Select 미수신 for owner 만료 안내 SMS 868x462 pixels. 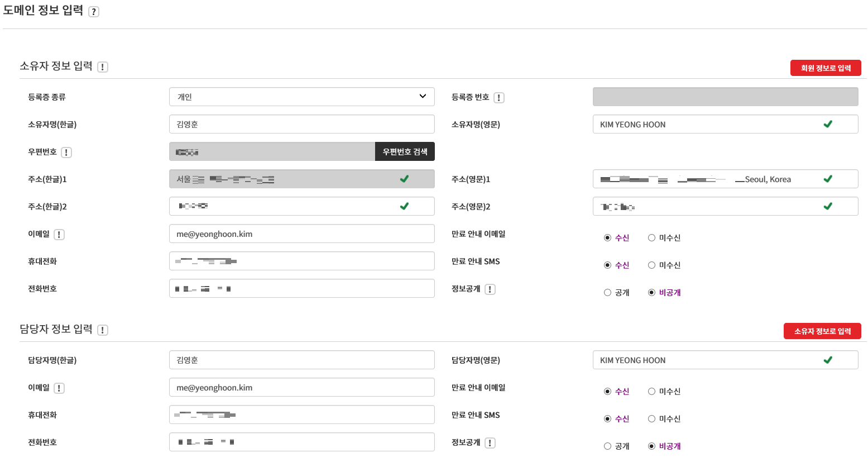pyautogui.click(x=651, y=265)
